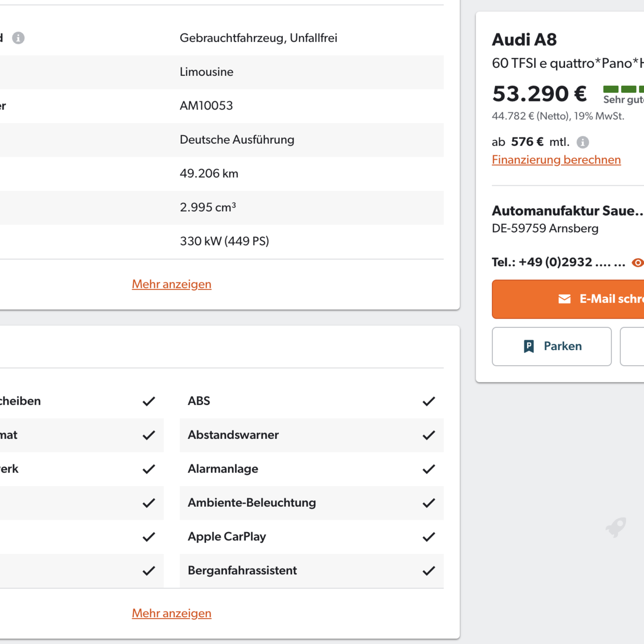
Task: Click the 'Alarmanlage' feature label
Action: [x=223, y=469]
